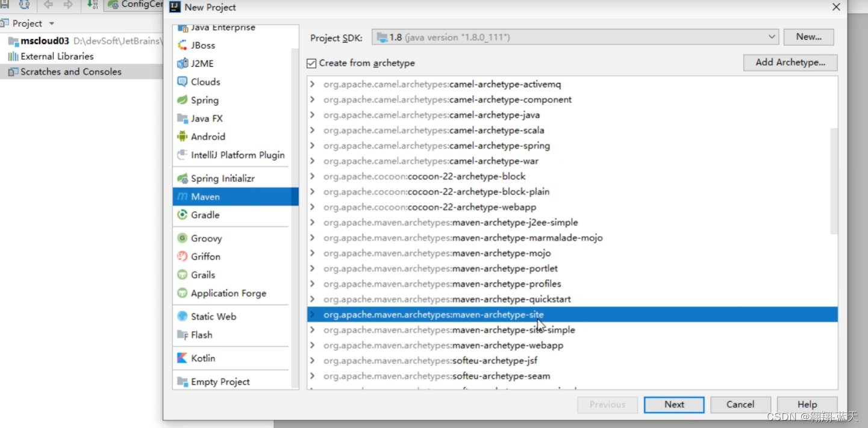Viewport: 868px width, 428px height.
Task: Choose Groovy G icon
Action: tap(183, 238)
